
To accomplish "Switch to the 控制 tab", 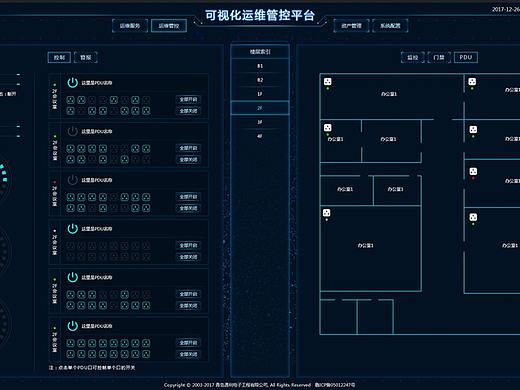I will pos(59,57).
